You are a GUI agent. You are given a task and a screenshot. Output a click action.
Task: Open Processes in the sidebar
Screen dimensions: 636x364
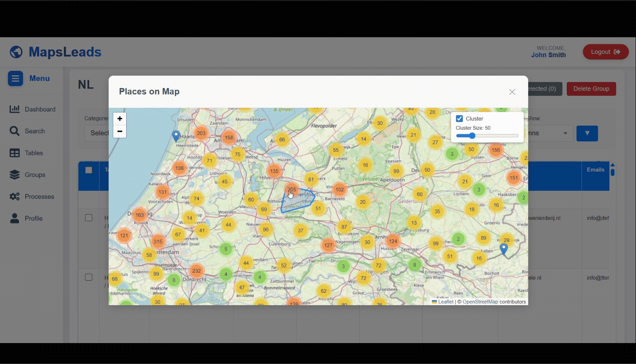point(32,196)
